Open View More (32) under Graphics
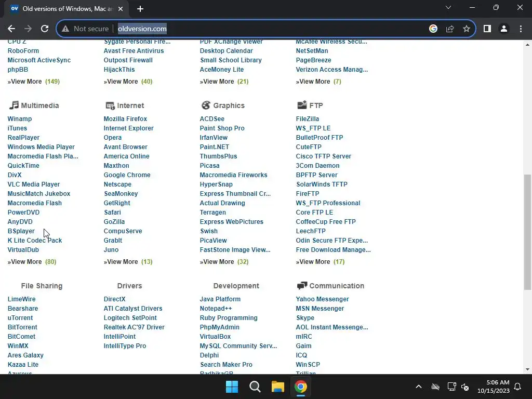This screenshot has height=399, width=532. tap(224, 262)
